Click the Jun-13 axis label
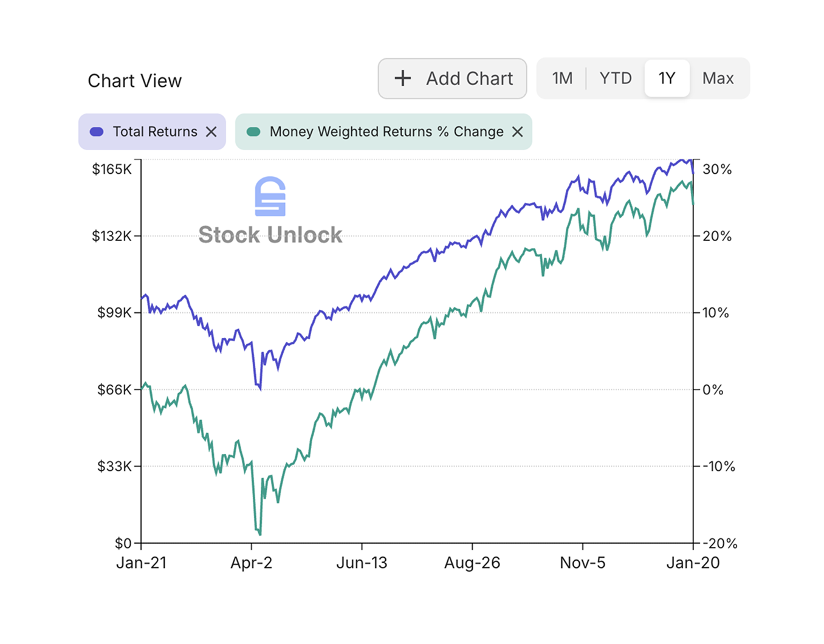Viewport: 824px width, 644px height. point(362,563)
